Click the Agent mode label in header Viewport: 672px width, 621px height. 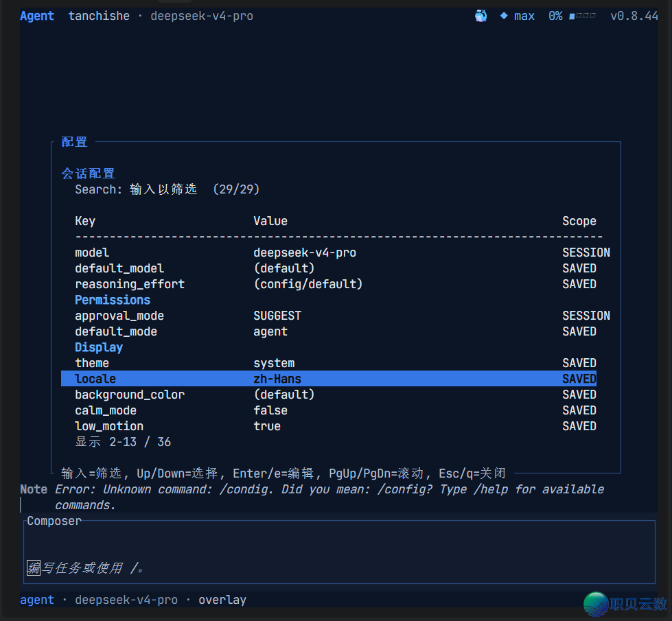pos(37,16)
